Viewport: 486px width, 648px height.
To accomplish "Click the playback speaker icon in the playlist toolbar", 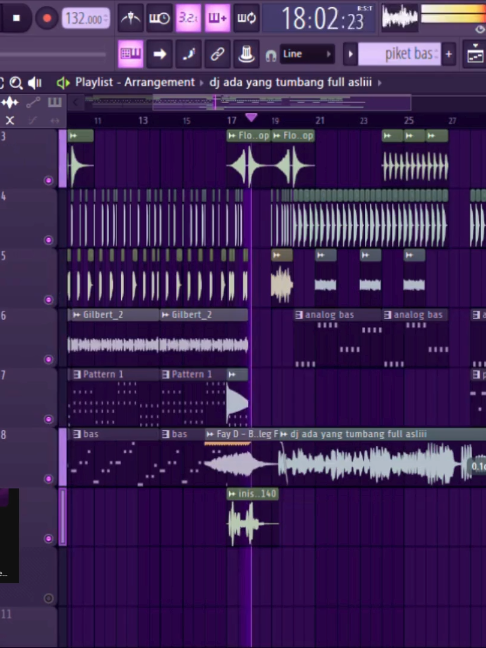I will tap(35, 83).
